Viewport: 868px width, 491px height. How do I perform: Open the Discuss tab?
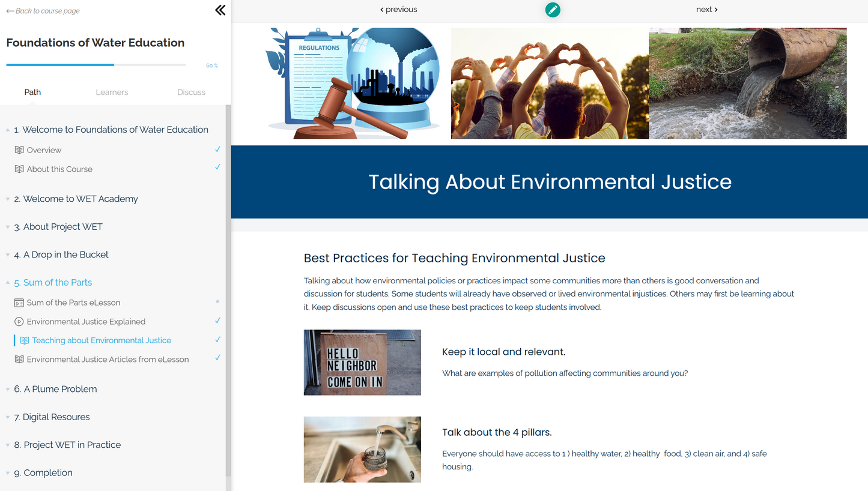click(x=191, y=92)
